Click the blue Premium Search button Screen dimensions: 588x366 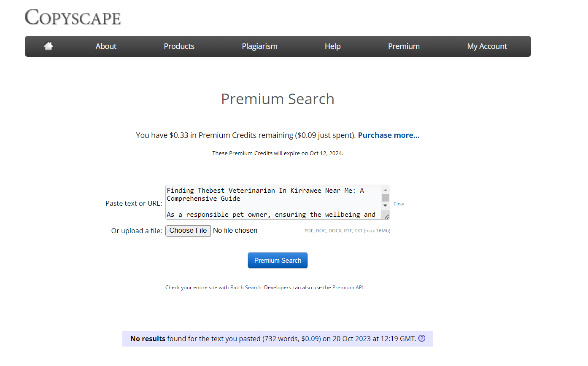278,261
